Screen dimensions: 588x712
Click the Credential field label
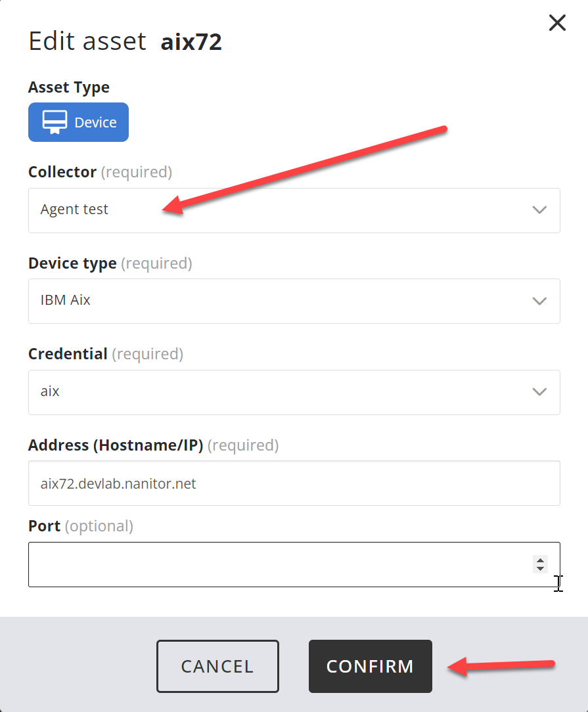(x=68, y=354)
